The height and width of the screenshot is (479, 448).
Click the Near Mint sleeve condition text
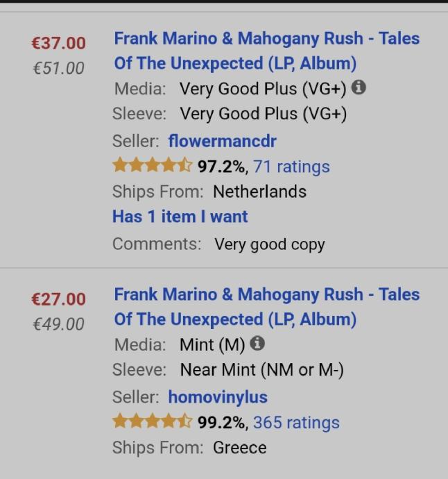tap(261, 370)
